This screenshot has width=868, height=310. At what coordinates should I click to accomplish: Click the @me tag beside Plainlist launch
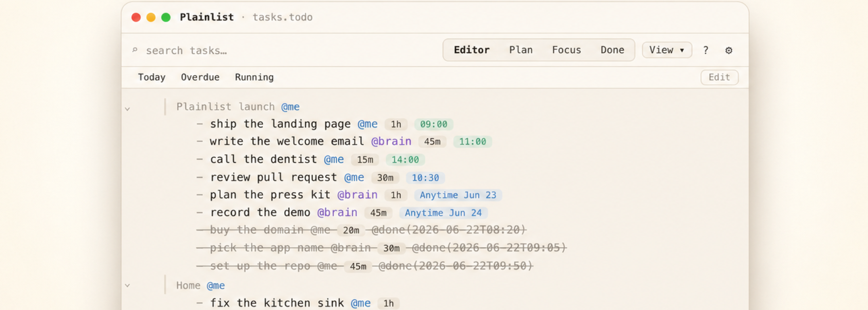coord(290,107)
